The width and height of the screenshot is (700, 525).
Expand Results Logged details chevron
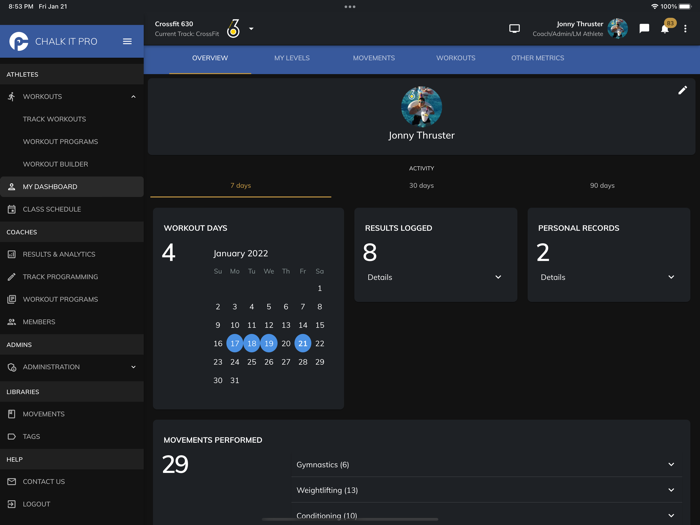(x=498, y=277)
